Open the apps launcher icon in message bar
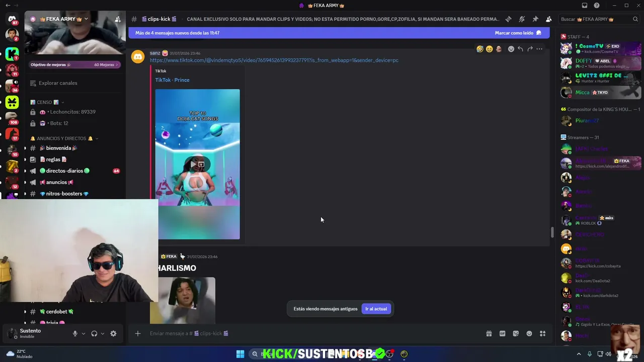 coord(542,333)
